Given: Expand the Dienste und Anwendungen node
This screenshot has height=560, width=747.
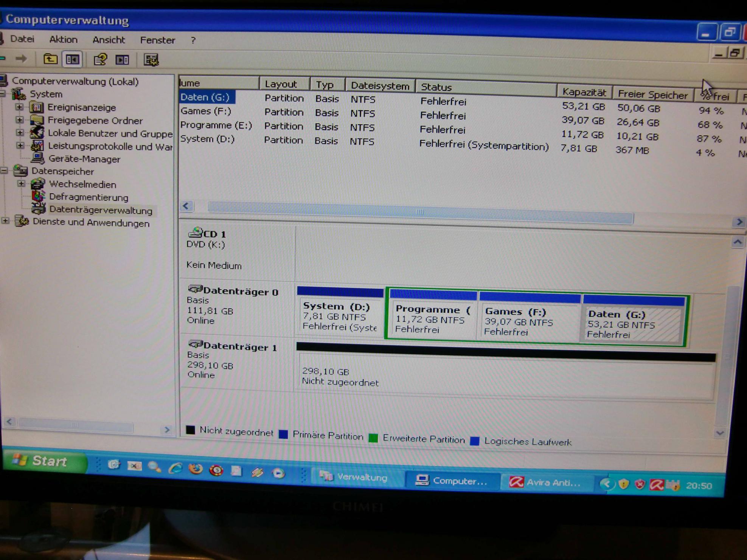Looking at the screenshot, I should [5, 221].
